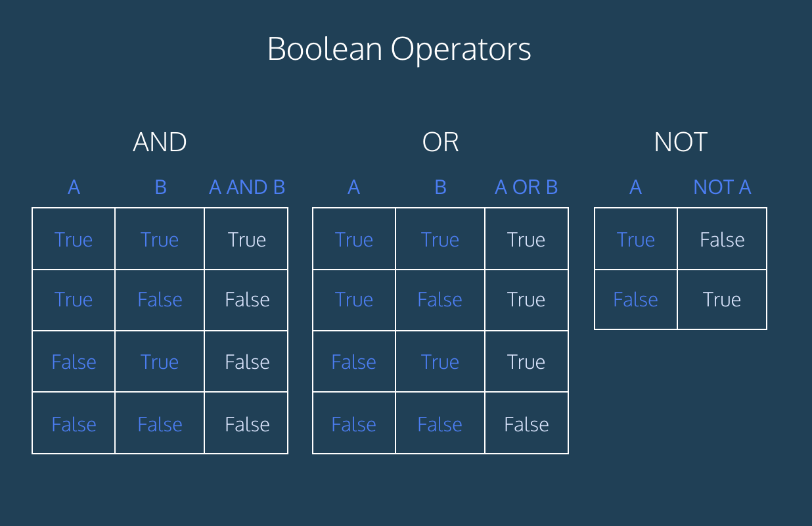The image size is (812, 526).
Task: Click column header B in AND table
Action: click(x=160, y=187)
